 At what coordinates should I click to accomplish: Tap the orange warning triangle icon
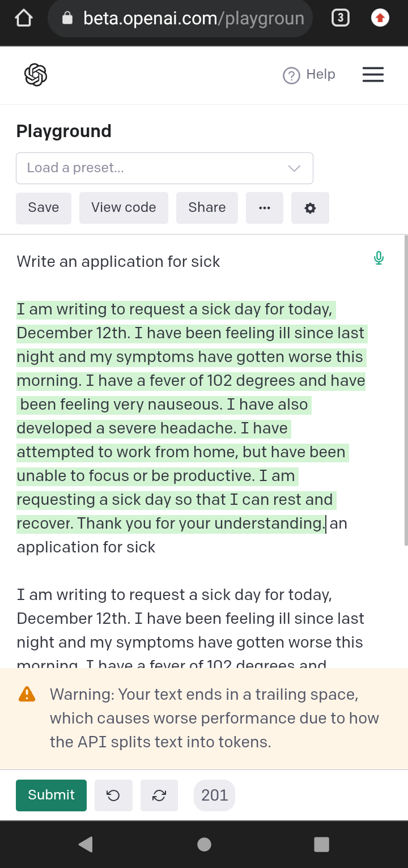tap(27, 694)
